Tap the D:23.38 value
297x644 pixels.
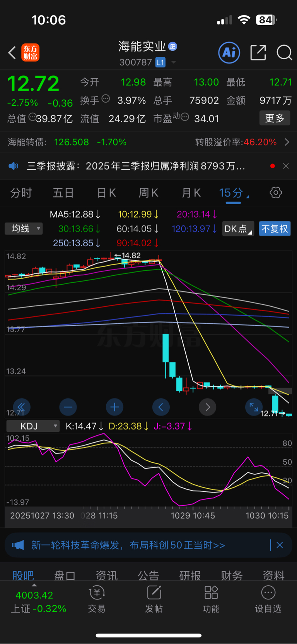click(x=128, y=426)
